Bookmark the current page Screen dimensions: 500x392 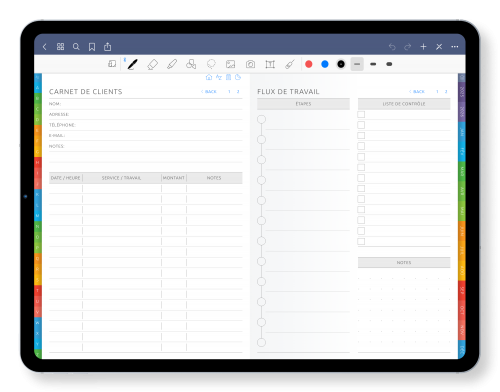click(92, 47)
